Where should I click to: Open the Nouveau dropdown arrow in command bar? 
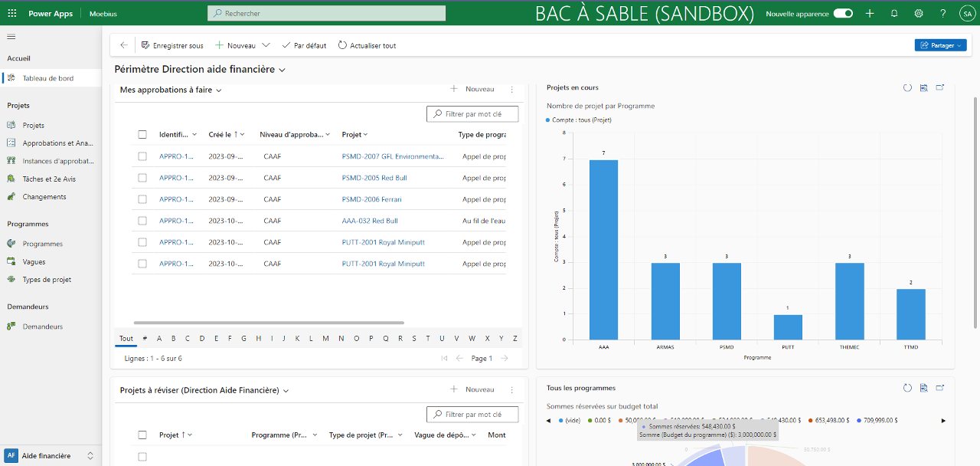click(266, 45)
